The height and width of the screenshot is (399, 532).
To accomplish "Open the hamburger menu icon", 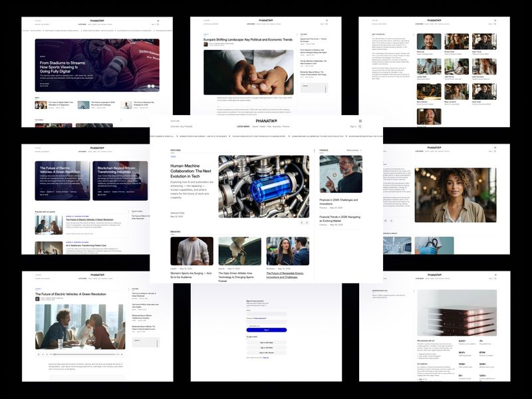I will tap(361, 121).
